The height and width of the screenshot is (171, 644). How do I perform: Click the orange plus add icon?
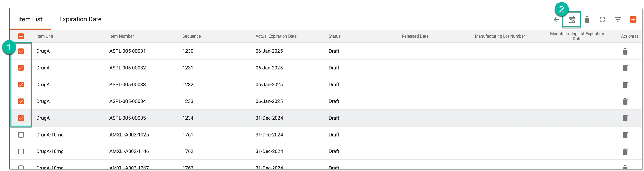point(633,20)
